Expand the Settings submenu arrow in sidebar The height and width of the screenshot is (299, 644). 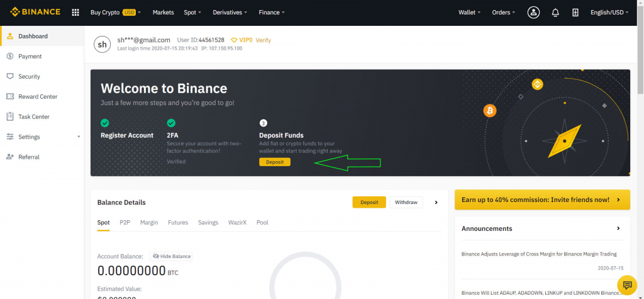[x=79, y=137]
